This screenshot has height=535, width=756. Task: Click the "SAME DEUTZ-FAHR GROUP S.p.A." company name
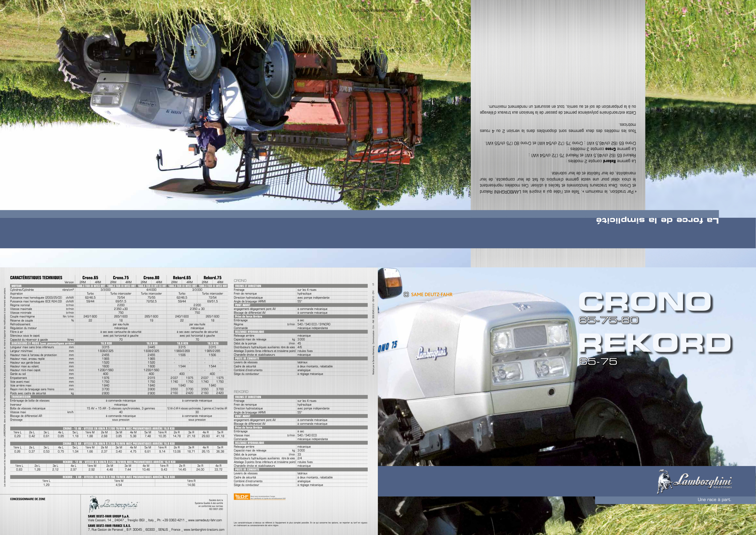coord(109,516)
